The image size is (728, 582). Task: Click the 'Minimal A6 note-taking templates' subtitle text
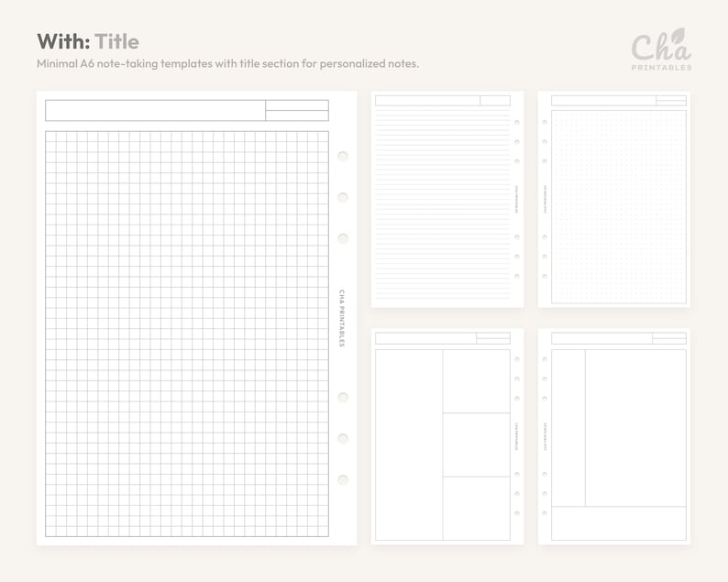228,63
